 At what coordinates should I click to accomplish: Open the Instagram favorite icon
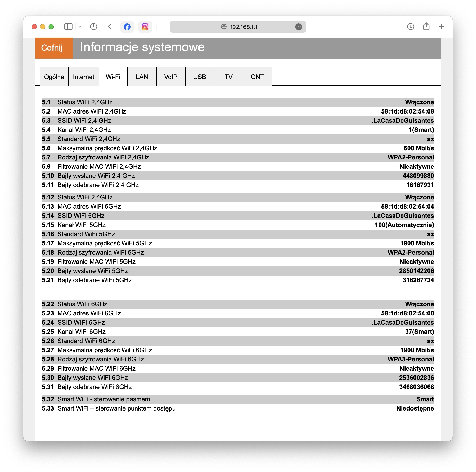[x=145, y=27]
